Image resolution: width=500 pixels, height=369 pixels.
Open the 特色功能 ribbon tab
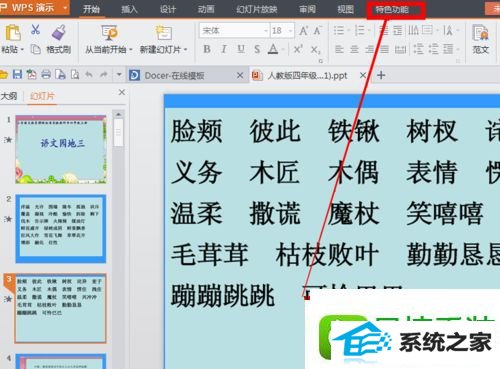tap(392, 9)
